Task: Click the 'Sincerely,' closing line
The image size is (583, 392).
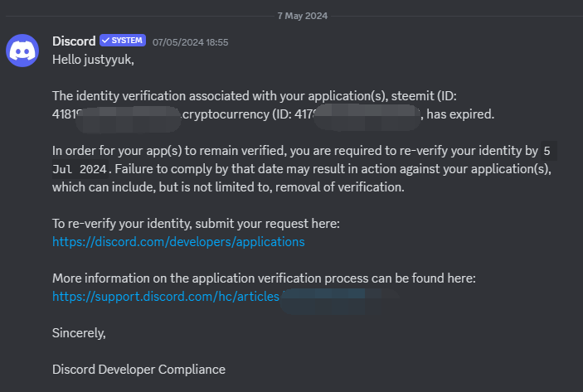Action: (80, 333)
